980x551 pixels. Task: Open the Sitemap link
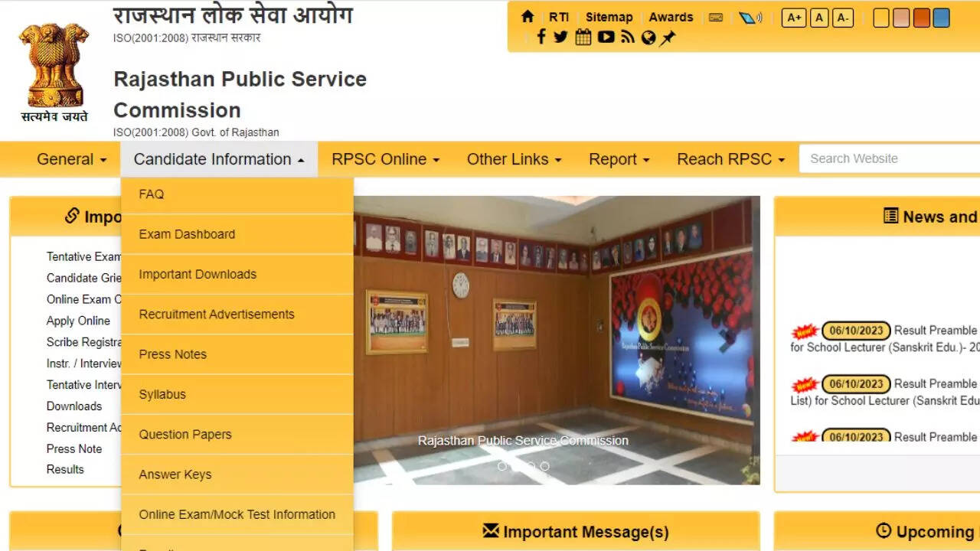[609, 17]
